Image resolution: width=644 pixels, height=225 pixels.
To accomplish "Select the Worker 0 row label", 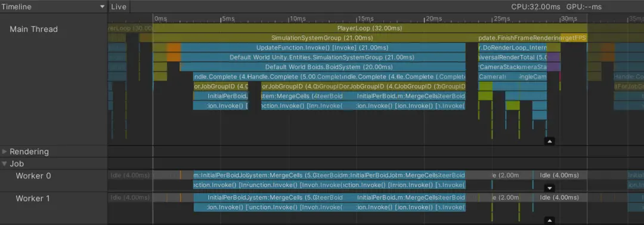I will pyautogui.click(x=33, y=175).
